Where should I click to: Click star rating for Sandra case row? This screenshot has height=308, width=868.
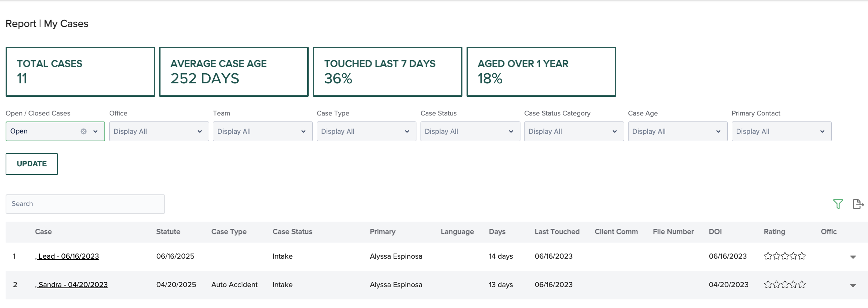point(785,285)
